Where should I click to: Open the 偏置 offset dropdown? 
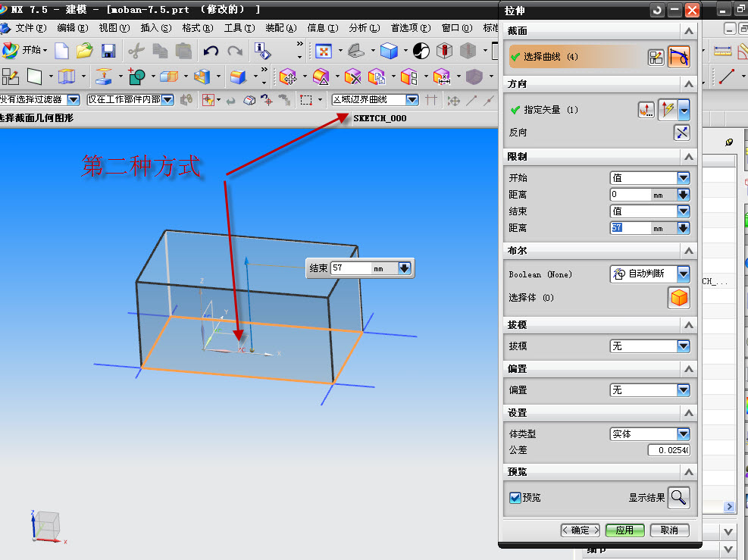coord(683,390)
